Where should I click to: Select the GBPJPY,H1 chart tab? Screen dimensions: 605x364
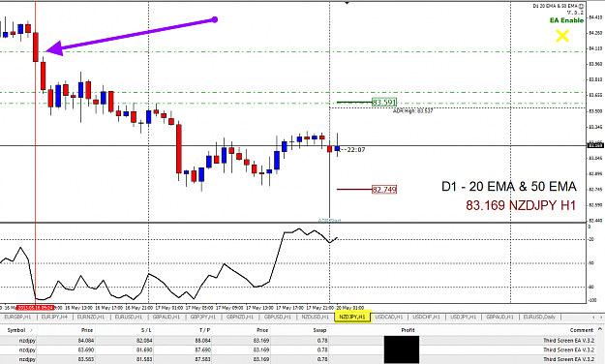203,317
